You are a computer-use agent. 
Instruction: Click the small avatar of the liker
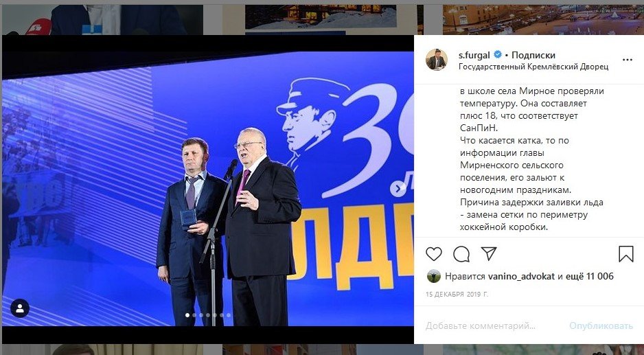coord(434,276)
